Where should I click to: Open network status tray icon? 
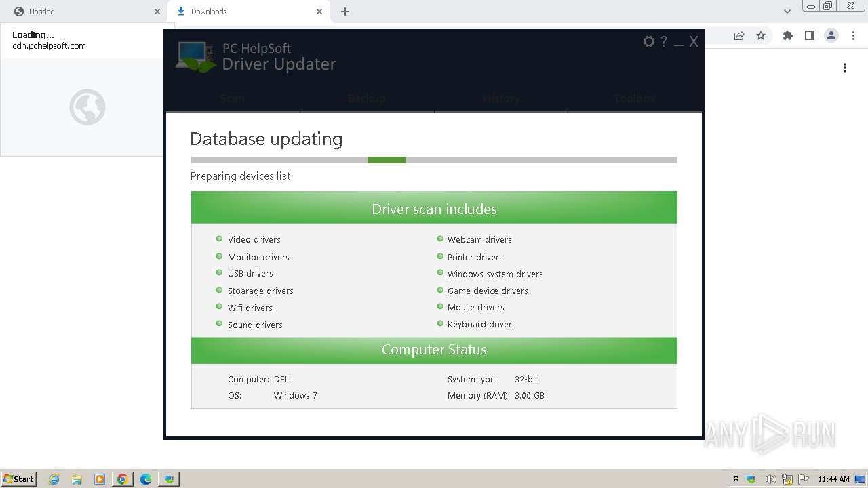point(787,479)
